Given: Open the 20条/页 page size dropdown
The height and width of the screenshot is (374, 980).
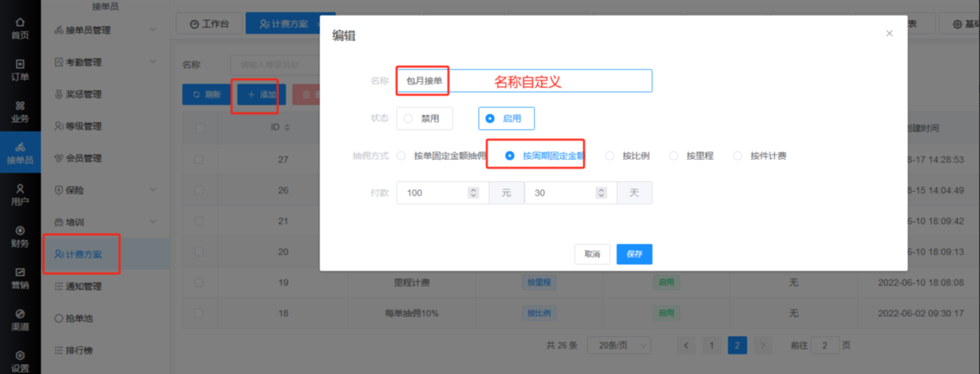Looking at the screenshot, I should point(619,346).
